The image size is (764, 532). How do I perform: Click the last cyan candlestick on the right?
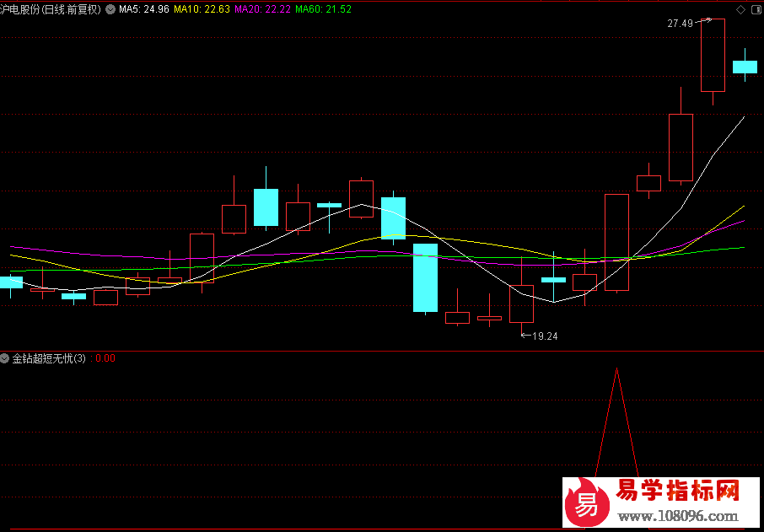(x=745, y=67)
